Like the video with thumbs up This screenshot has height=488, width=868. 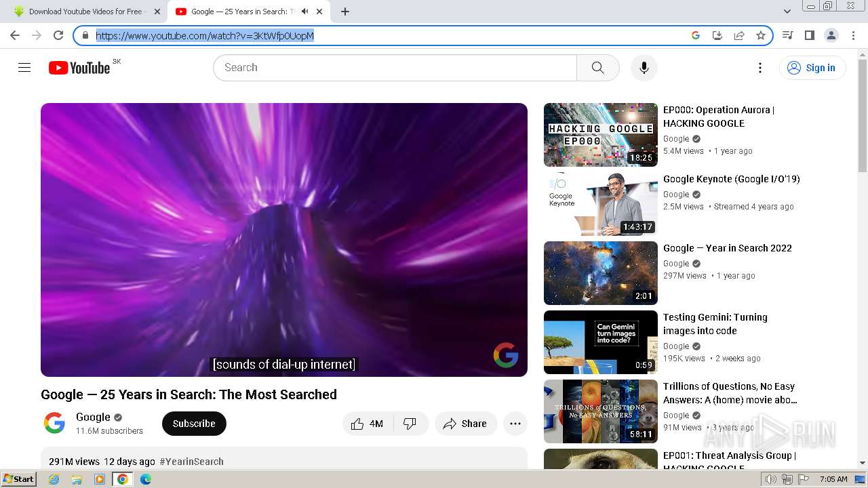coord(367,424)
